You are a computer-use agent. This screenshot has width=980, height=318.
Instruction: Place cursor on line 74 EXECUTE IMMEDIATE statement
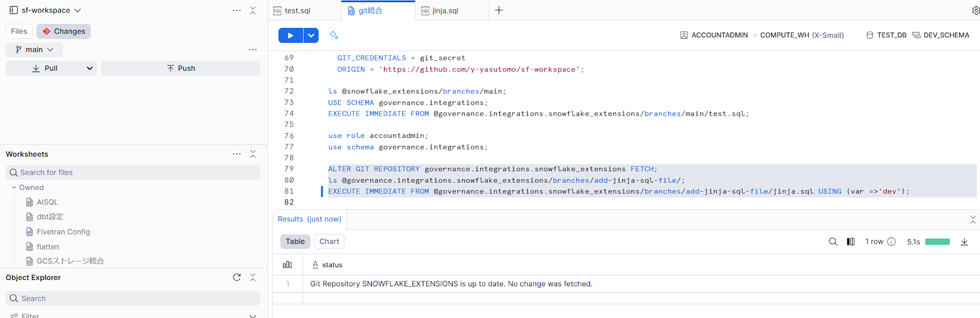click(x=539, y=114)
